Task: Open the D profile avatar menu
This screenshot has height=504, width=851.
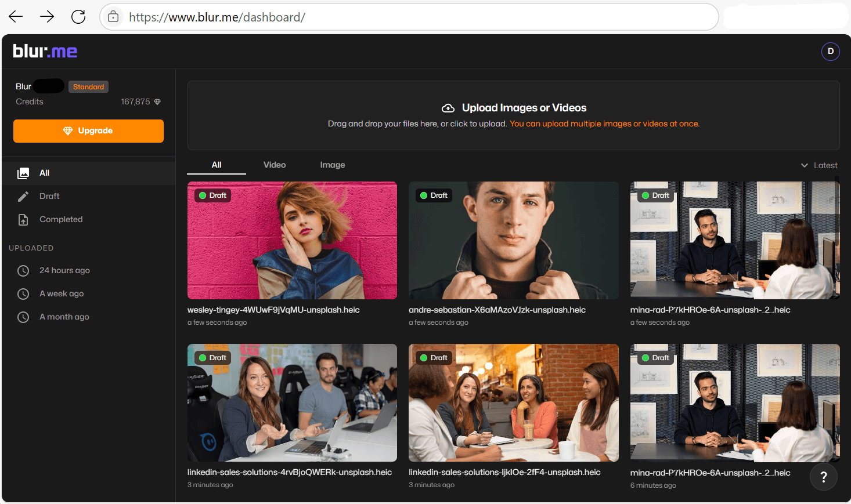Action: (x=831, y=51)
